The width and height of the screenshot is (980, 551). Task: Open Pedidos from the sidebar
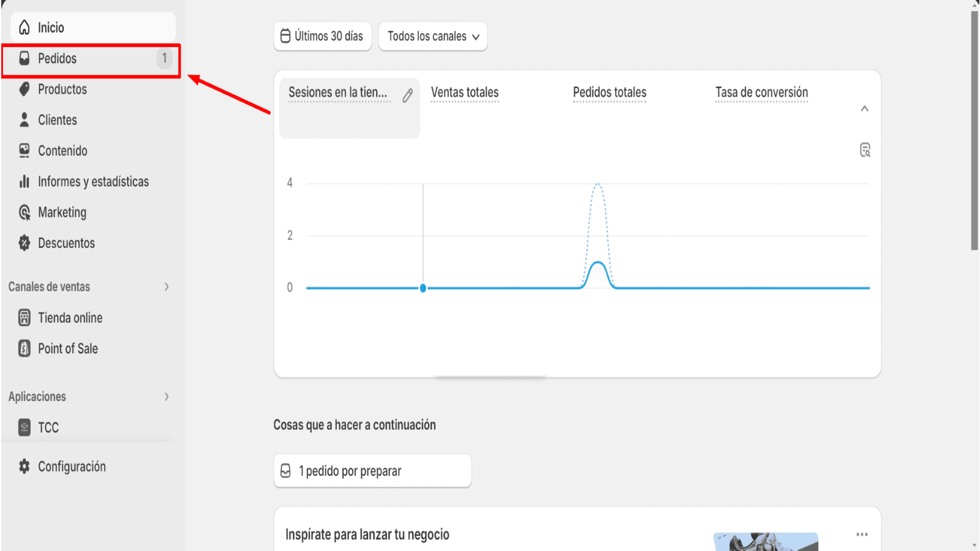pos(57,58)
